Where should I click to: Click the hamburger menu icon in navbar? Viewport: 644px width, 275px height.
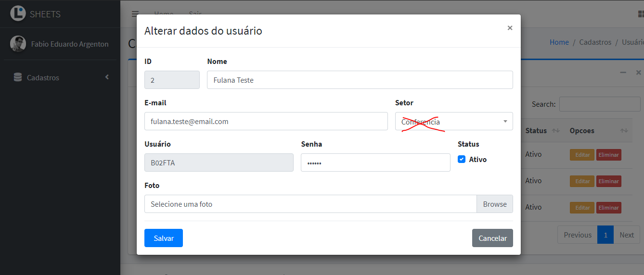click(x=135, y=14)
